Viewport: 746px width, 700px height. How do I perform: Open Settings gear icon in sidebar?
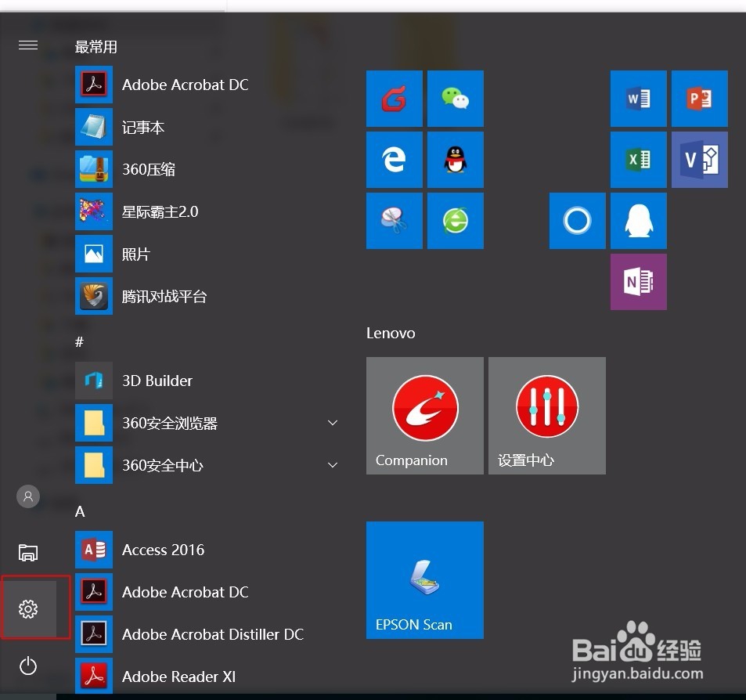point(28,608)
